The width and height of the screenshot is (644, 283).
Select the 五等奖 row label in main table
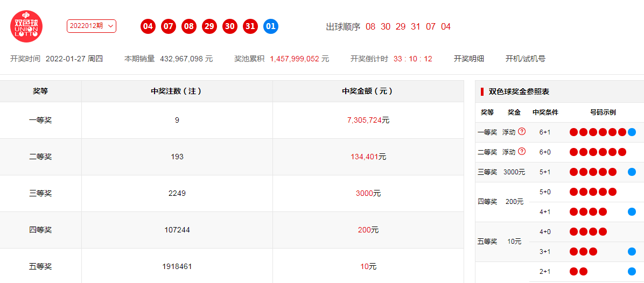[x=40, y=267]
